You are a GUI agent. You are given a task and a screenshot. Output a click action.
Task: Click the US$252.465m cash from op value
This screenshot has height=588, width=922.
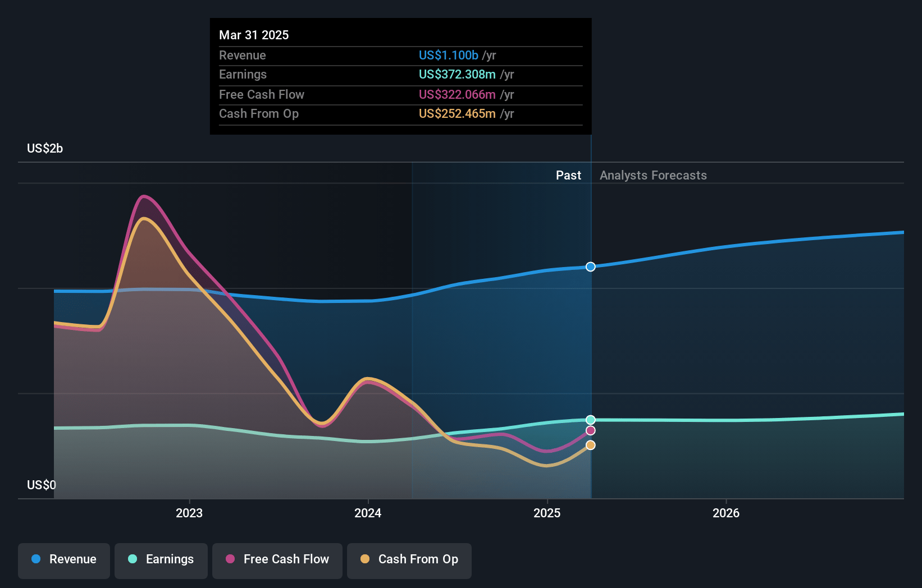457,113
